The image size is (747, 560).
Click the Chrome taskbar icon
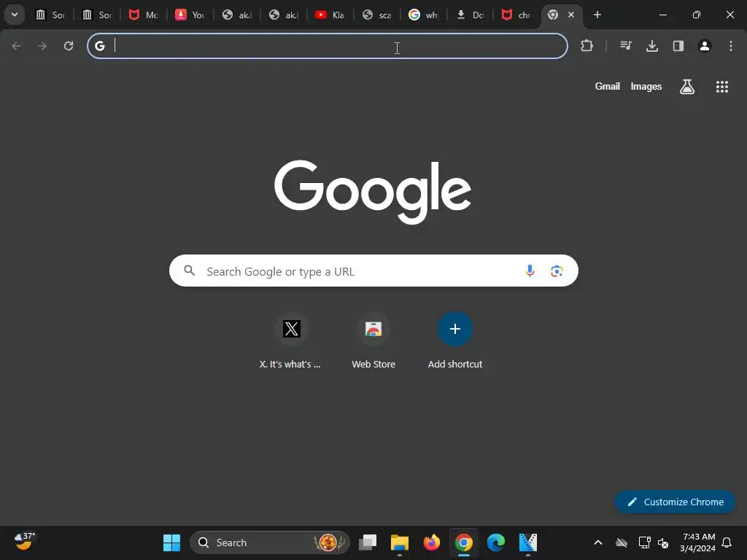point(463,542)
